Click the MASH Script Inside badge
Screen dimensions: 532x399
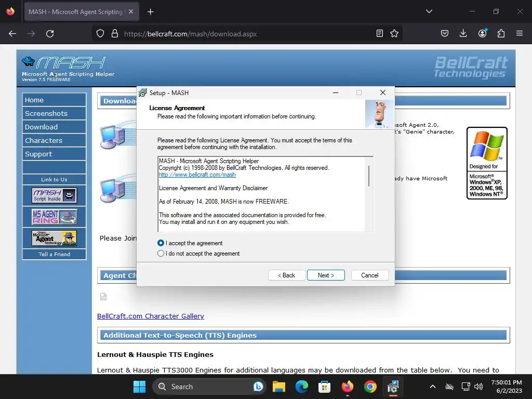[54, 195]
